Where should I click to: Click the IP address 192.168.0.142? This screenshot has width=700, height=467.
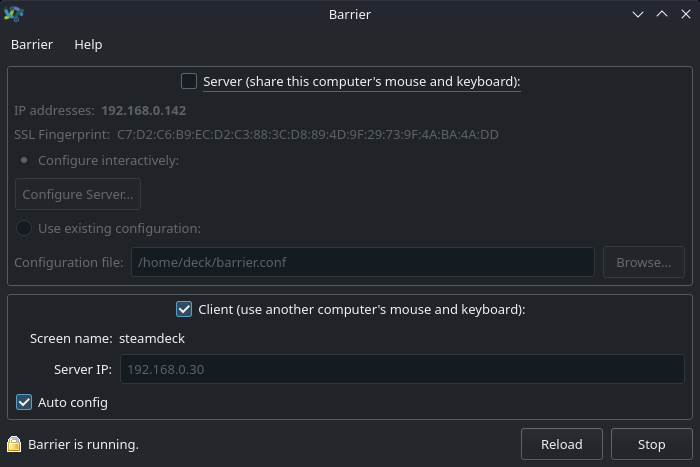coord(143,110)
